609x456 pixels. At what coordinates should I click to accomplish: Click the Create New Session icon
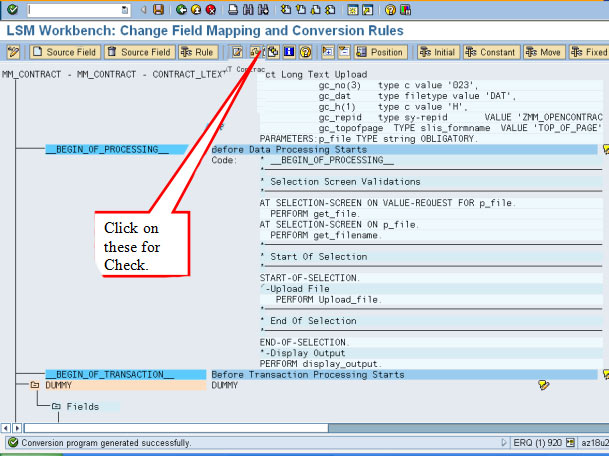click(353, 9)
